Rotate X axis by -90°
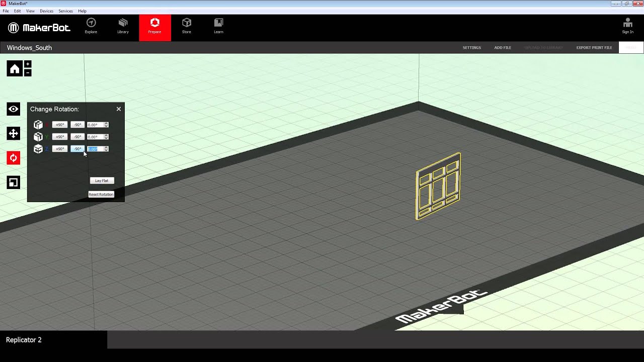This screenshot has width=644, height=362. tap(77, 125)
